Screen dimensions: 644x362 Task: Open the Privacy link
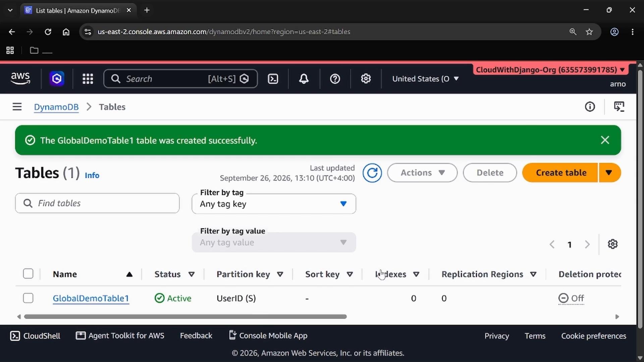point(496,336)
